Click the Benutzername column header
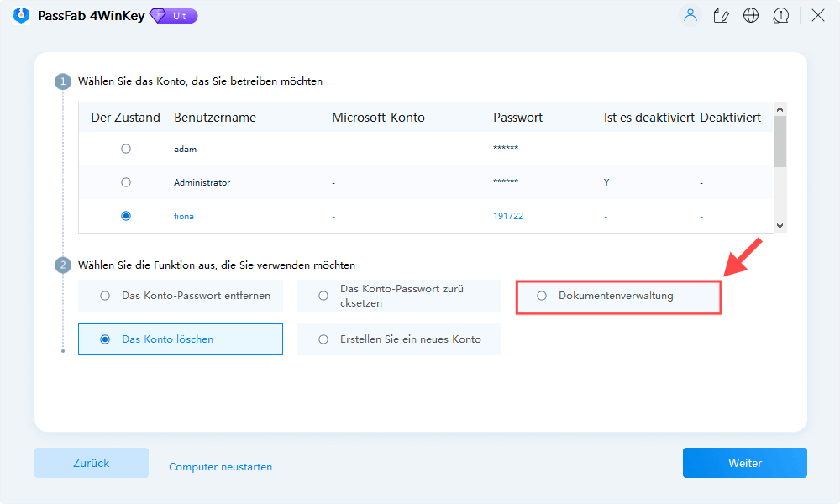The height and width of the screenshot is (504, 840). coord(215,118)
